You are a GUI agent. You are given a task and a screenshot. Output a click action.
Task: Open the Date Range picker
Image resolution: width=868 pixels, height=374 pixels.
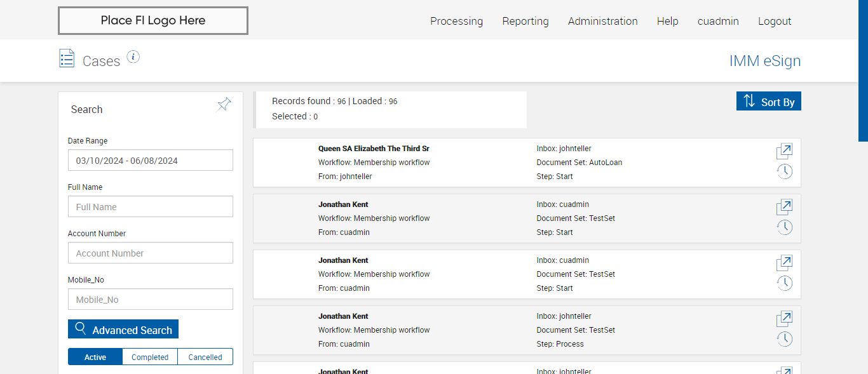click(151, 161)
